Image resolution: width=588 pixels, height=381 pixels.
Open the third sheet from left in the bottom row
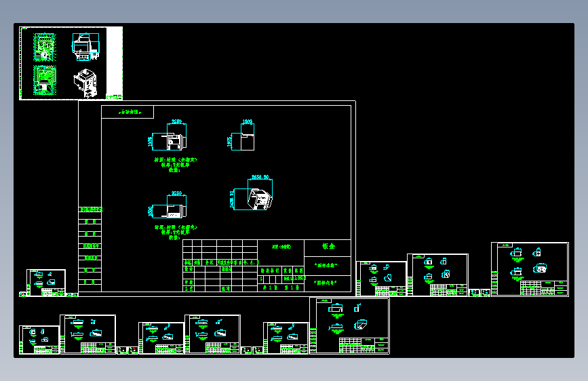tap(161, 338)
